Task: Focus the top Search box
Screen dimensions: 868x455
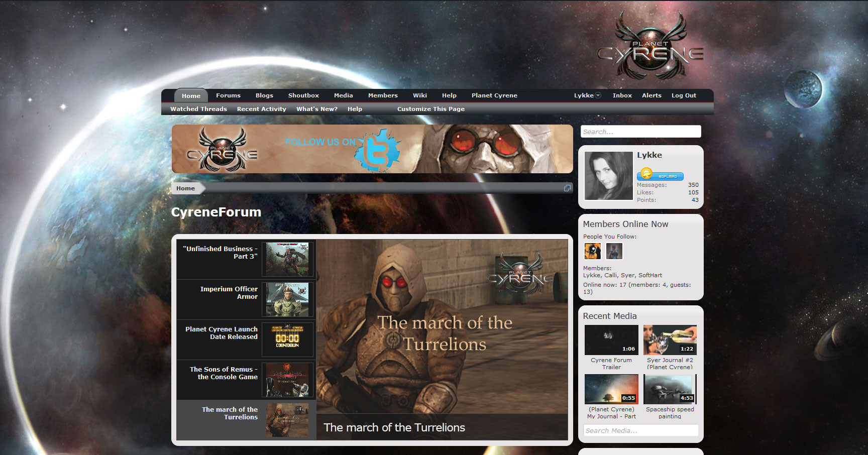Action: pos(640,132)
